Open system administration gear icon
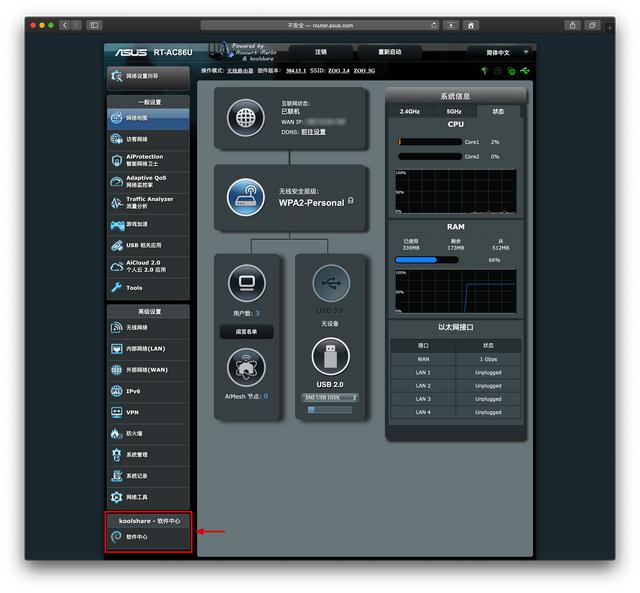This screenshot has width=640, height=593. point(116,455)
